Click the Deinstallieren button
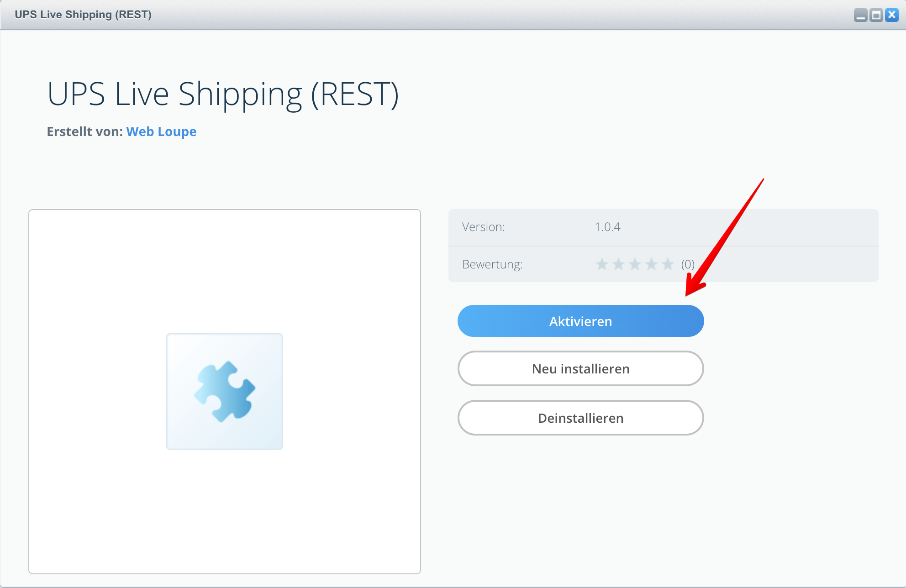906x588 pixels. (580, 418)
